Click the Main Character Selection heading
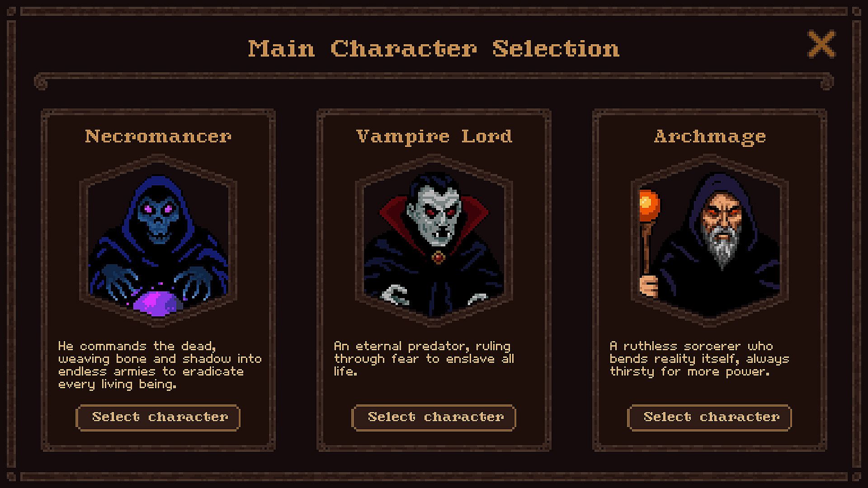 tap(434, 49)
